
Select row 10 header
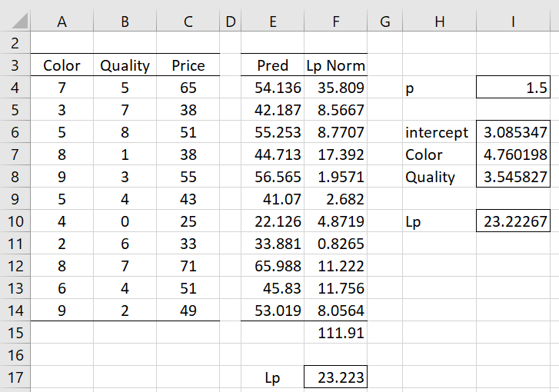click(x=15, y=221)
